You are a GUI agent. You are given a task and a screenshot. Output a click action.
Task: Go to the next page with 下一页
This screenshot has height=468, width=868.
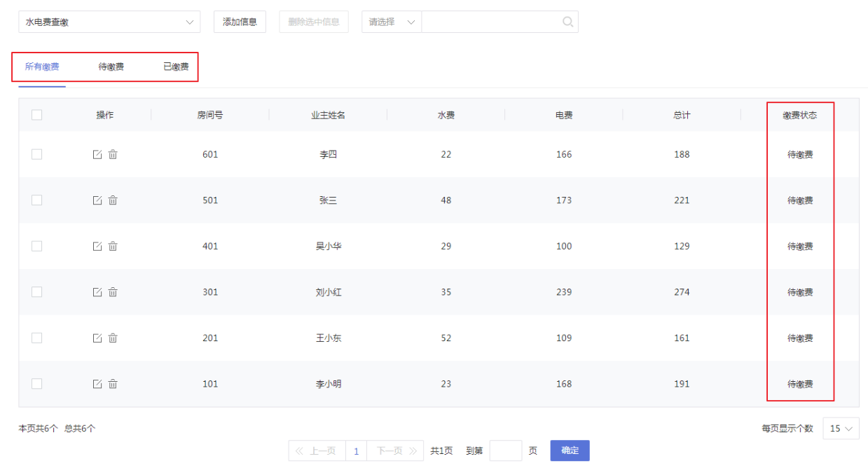click(396, 450)
